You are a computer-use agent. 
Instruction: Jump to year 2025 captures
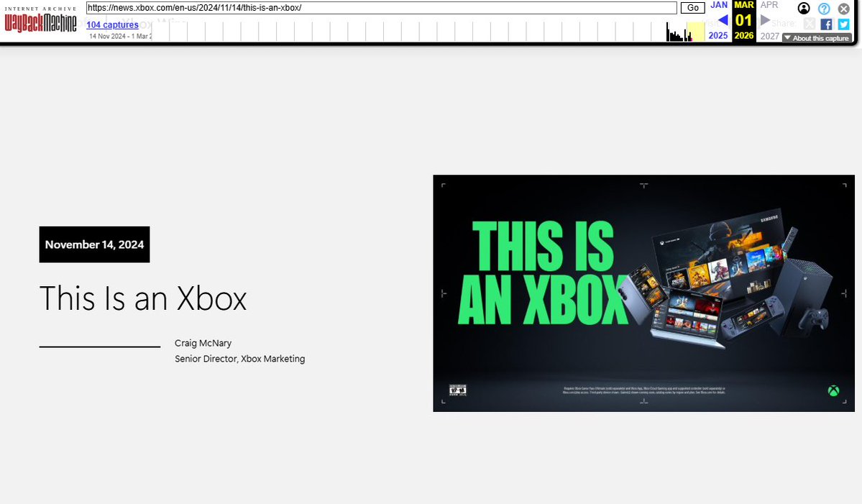coord(718,36)
